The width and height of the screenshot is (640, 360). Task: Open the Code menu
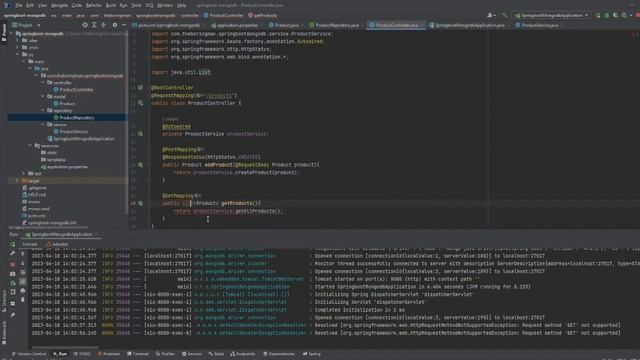77,6
